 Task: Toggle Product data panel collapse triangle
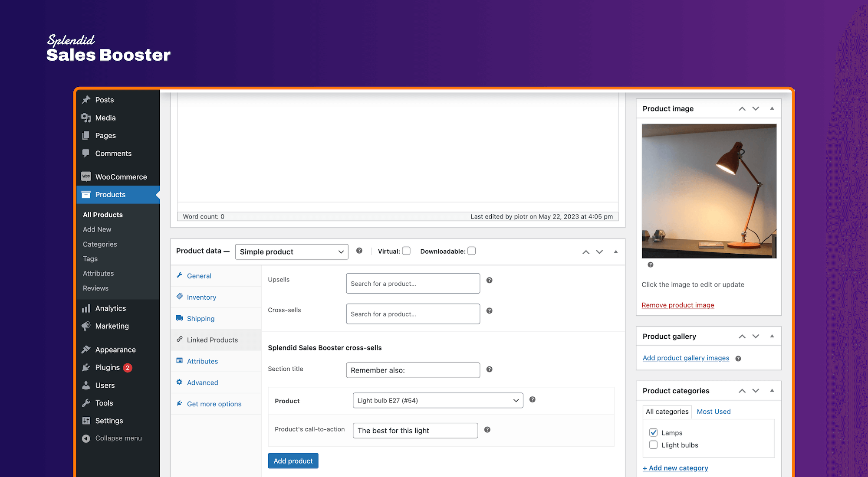pyautogui.click(x=616, y=252)
